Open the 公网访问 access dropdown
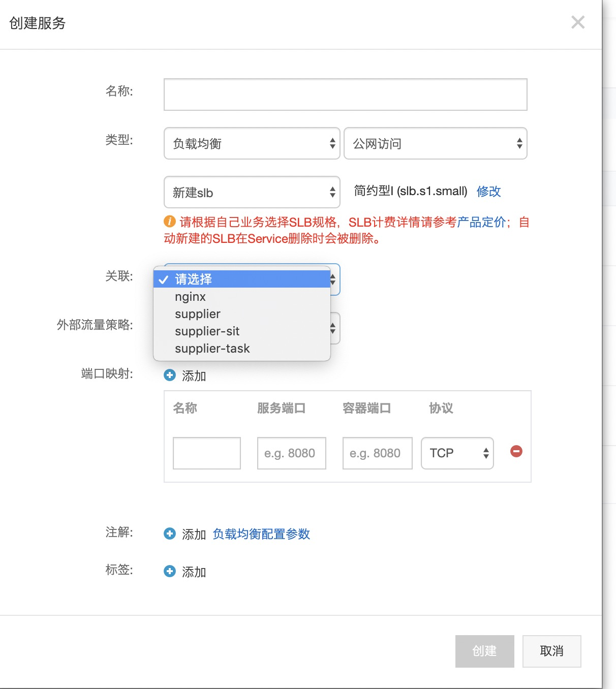The width and height of the screenshot is (616, 689). click(436, 143)
